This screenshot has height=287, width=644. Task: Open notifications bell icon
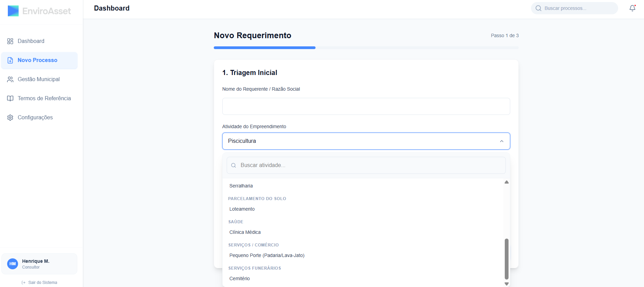(632, 8)
